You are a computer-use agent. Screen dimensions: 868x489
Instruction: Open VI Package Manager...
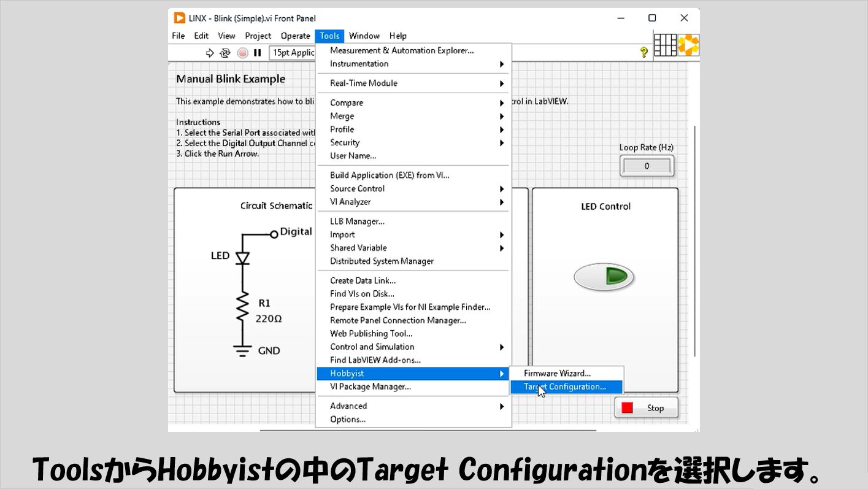pyautogui.click(x=413, y=387)
